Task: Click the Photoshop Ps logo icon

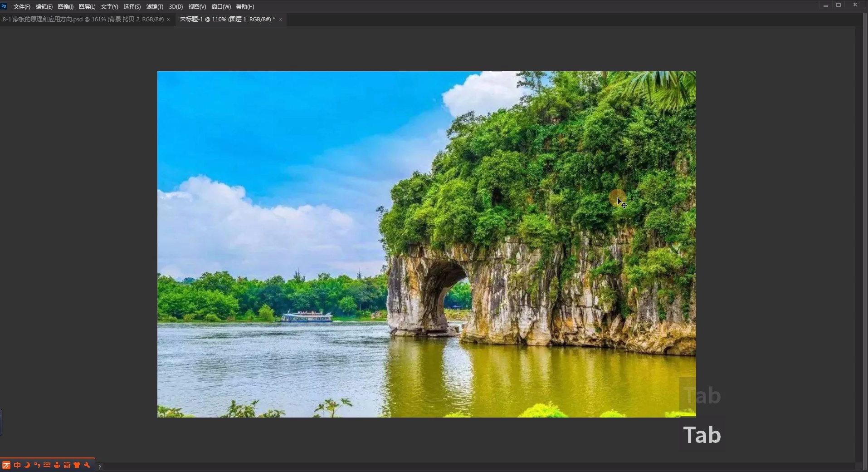Action: pyautogui.click(x=4, y=6)
